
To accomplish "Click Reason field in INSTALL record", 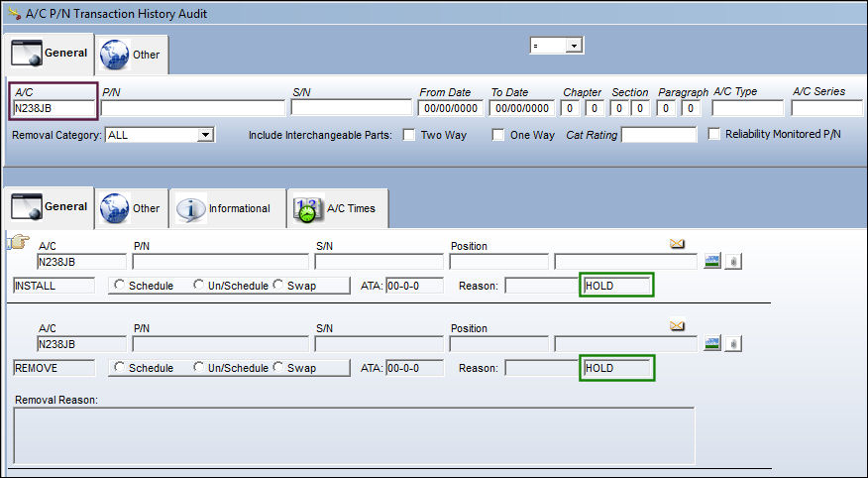I will (x=541, y=286).
